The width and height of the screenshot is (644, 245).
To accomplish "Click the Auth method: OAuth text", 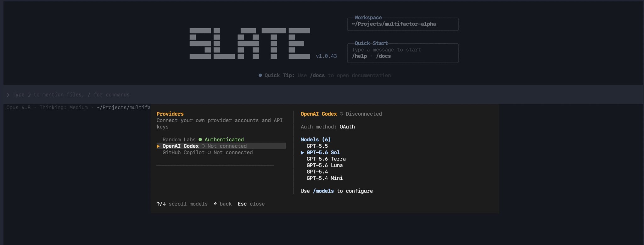I will pyautogui.click(x=328, y=127).
